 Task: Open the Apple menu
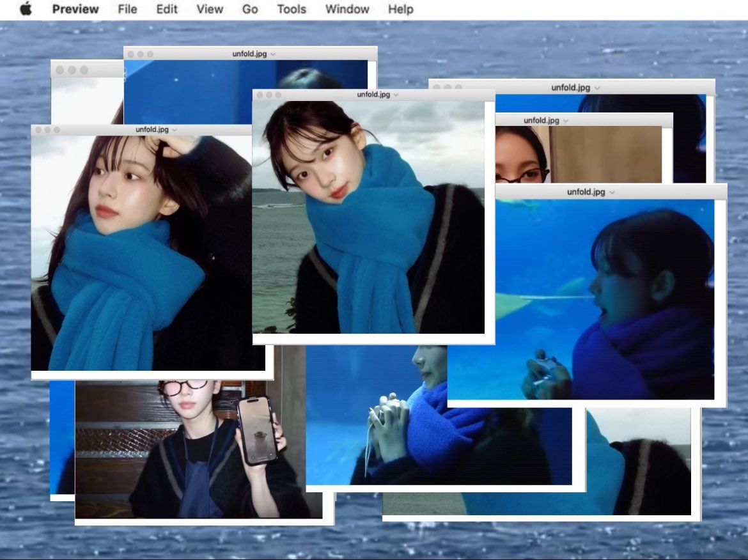click(26, 8)
